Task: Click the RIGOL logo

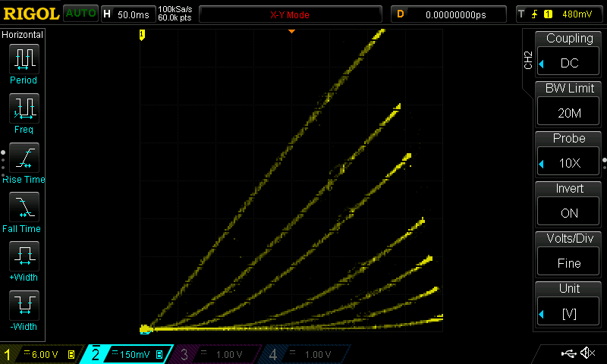Action: tap(31, 14)
